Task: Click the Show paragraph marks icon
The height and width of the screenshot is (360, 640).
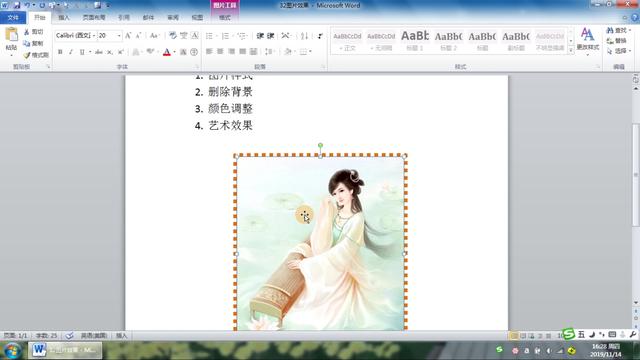Action: (320, 36)
